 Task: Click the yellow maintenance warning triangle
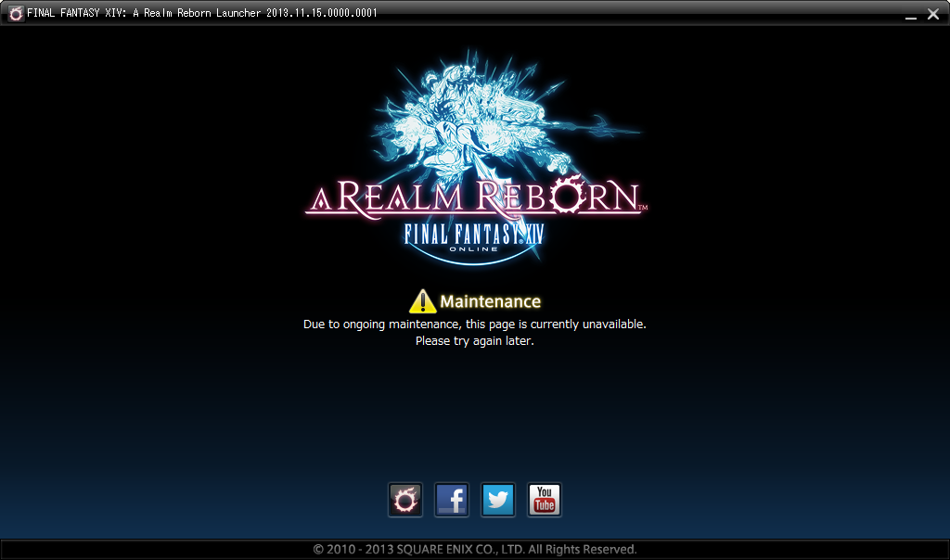click(x=422, y=301)
